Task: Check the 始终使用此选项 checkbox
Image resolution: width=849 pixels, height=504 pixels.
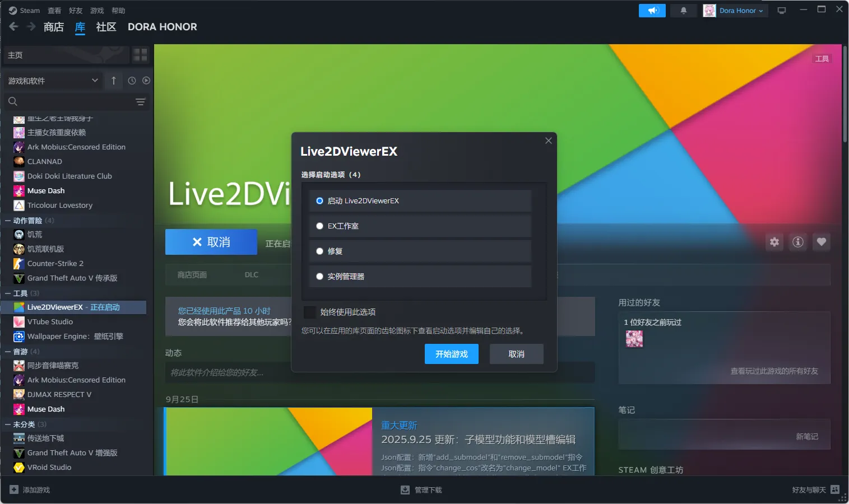Action: tap(309, 312)
